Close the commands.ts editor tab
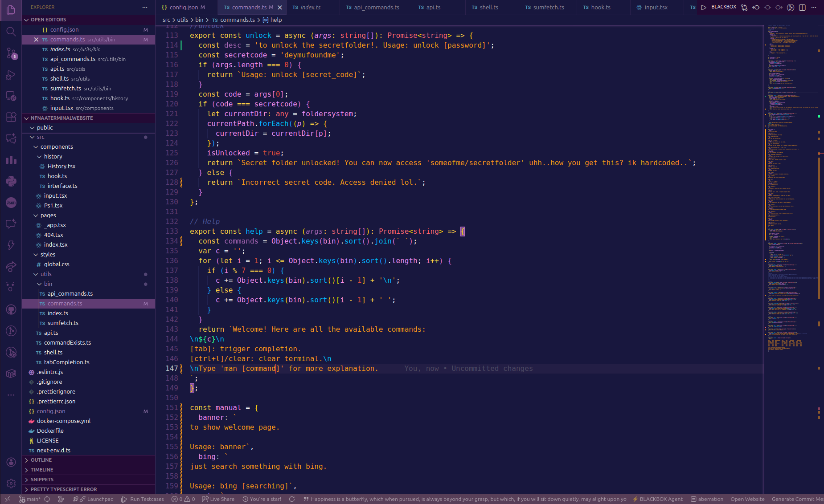 [280, 8]
